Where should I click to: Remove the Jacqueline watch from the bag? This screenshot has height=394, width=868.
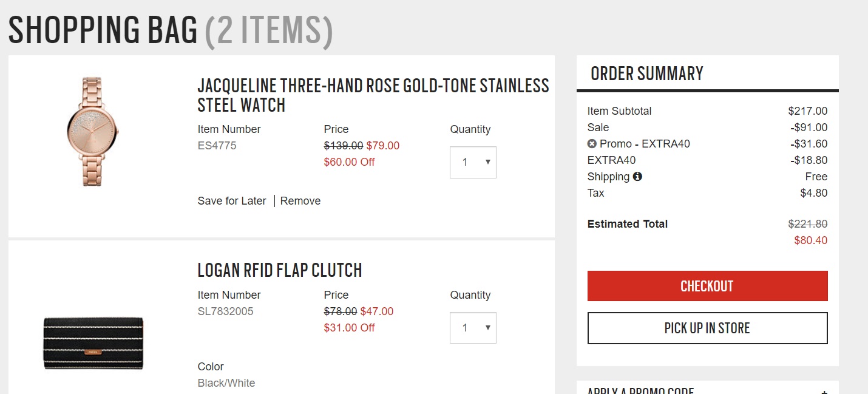[x=300, y=201]
